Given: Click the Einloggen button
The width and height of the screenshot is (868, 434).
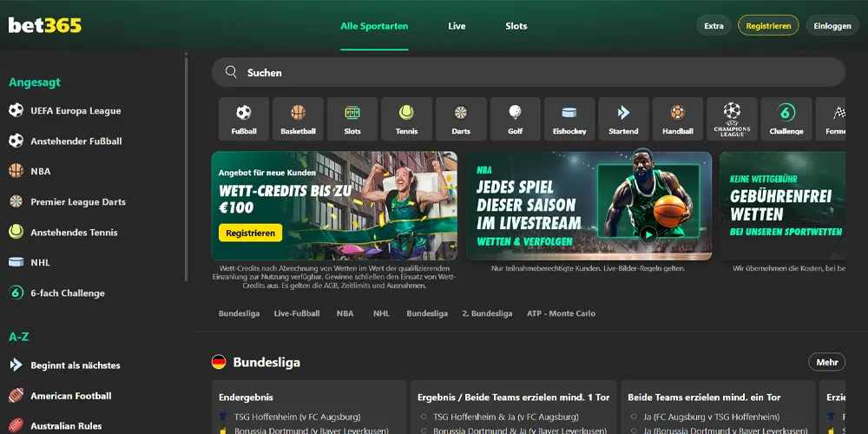Looking at the screenshot, I should pyautogui.click(x=832, y=26).
